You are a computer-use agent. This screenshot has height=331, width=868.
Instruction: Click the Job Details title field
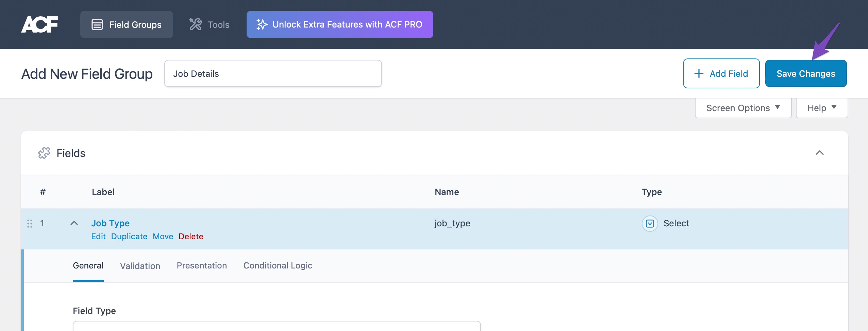coord(273,73)
